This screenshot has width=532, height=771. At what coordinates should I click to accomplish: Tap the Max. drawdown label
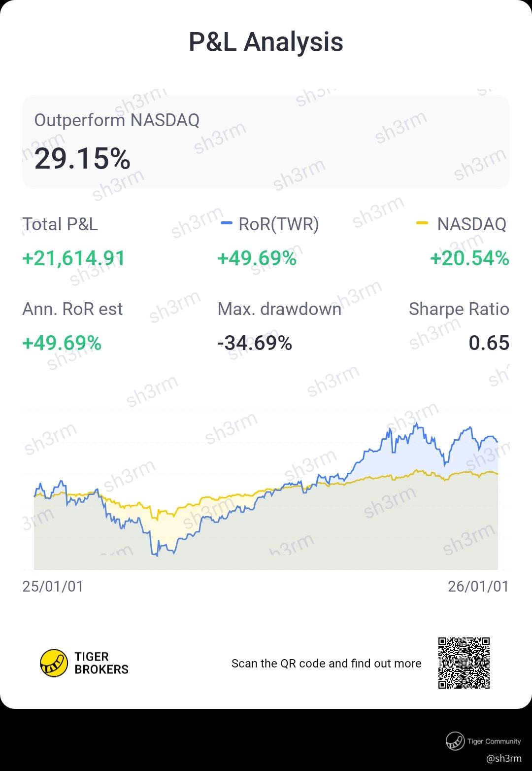click(x=279, y=309)
